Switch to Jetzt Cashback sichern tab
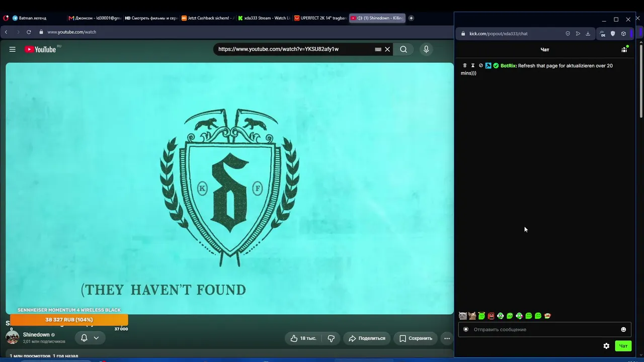Screen dimensions: 644x362 tap(207, 18)
